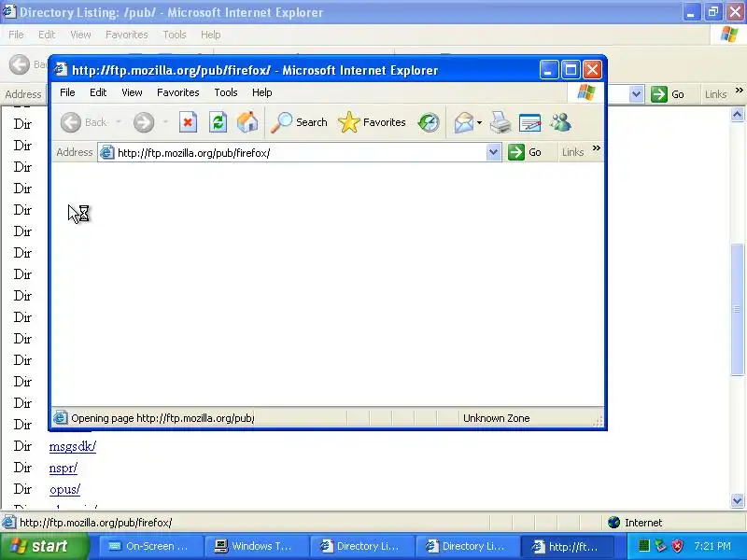Open the Back history dropdown arrow
The image size is (747, 560).
coord(119,122)
